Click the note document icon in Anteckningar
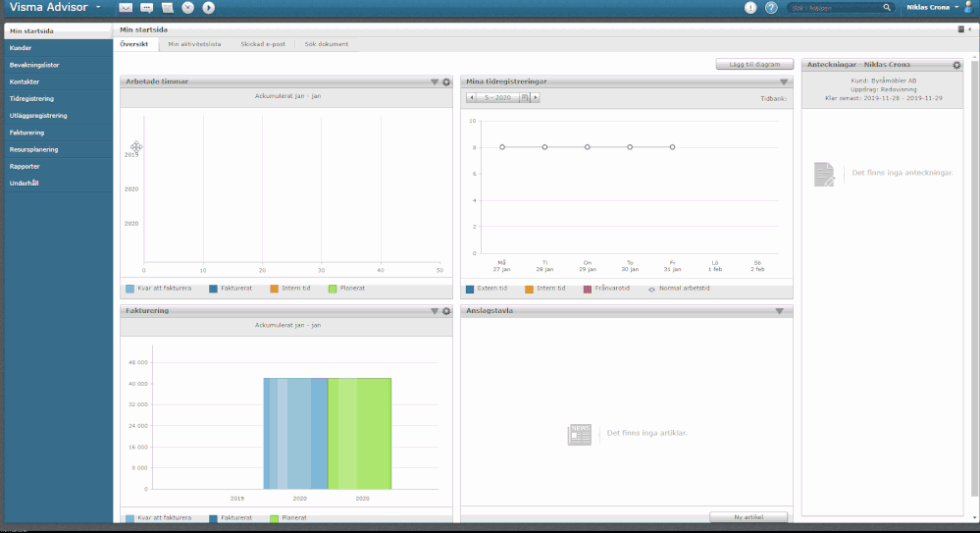The image size is (980, 533). pyautogui.click(x=824, y=174)
